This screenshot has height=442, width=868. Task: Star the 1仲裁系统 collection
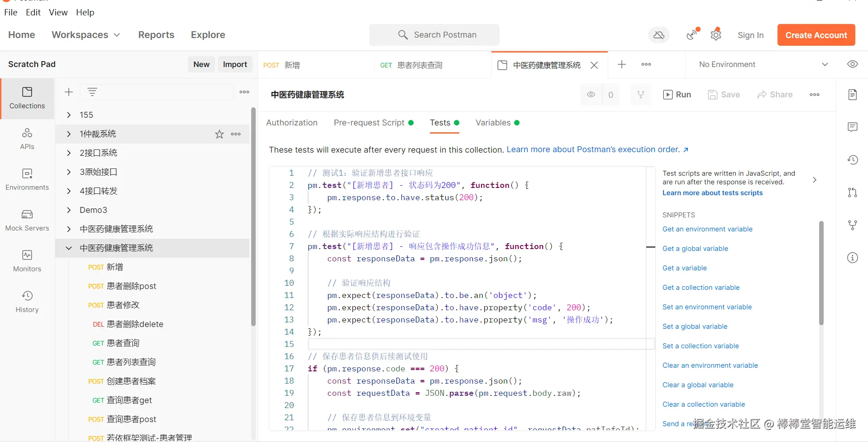(219, 134)
